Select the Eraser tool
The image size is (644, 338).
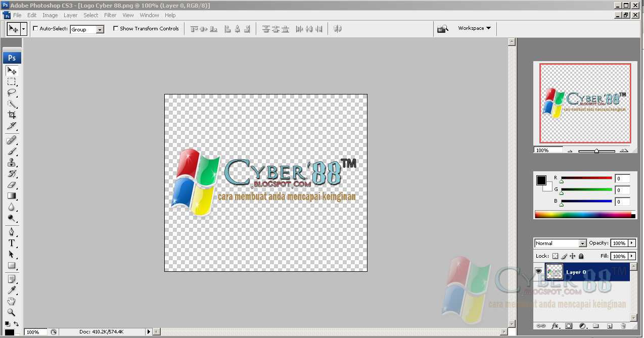(x=12, y=184)
